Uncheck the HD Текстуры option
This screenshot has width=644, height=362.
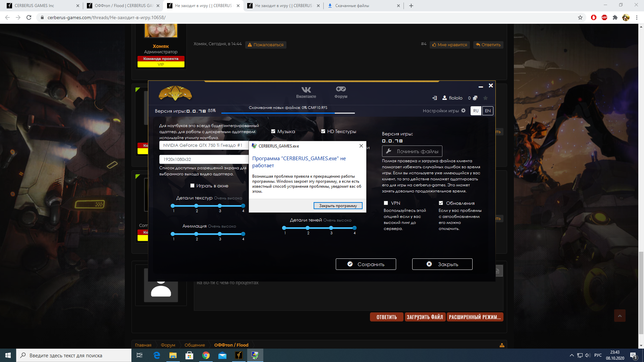coord(323,131)
